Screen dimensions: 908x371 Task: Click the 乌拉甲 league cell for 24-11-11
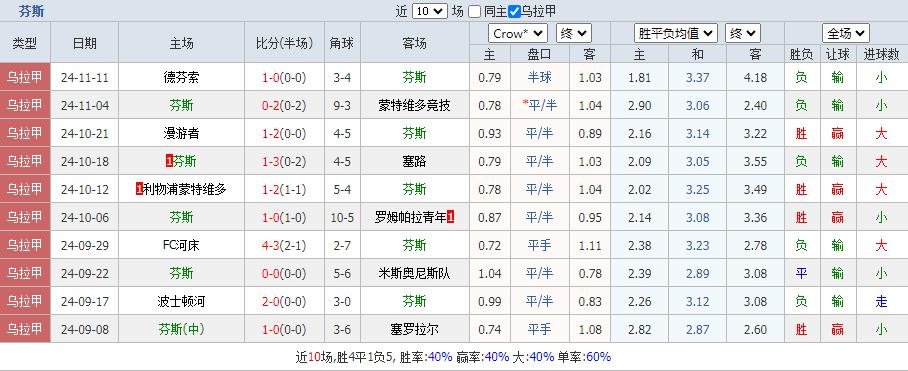click(25, 77)
